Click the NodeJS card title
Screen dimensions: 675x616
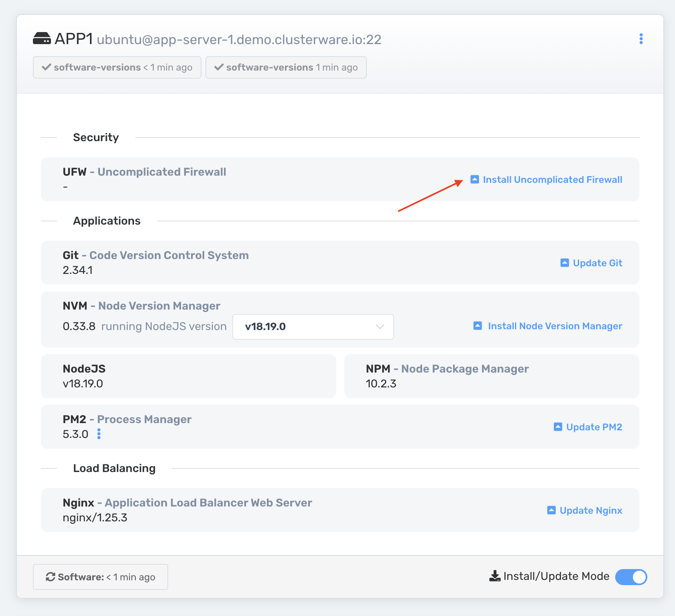(84, 369)
